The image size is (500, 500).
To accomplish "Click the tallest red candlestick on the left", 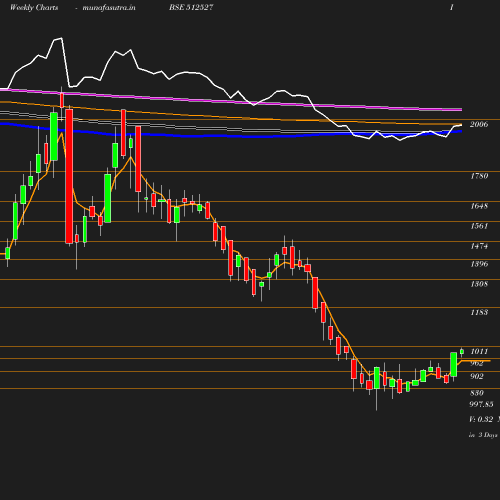I will tap(69, 176).
